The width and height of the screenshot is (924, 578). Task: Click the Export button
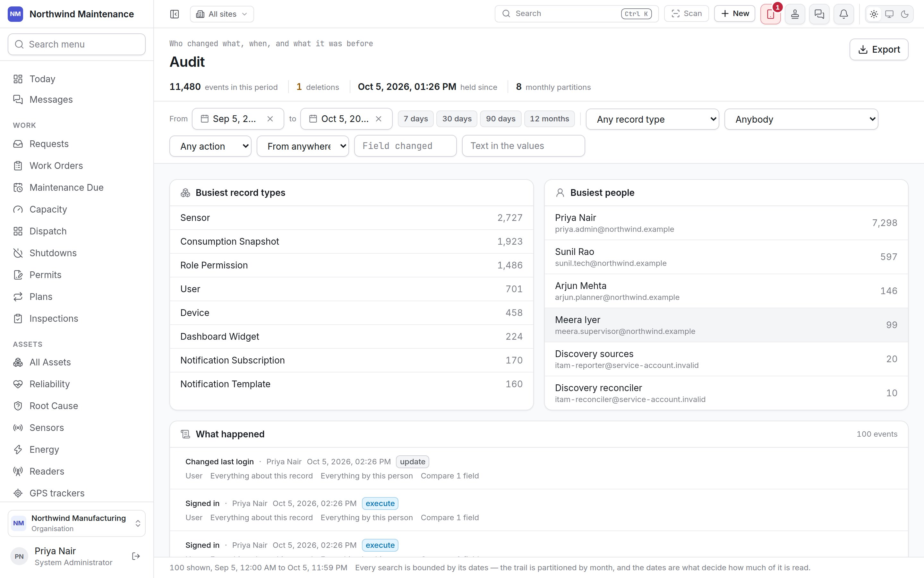(878, 49)
